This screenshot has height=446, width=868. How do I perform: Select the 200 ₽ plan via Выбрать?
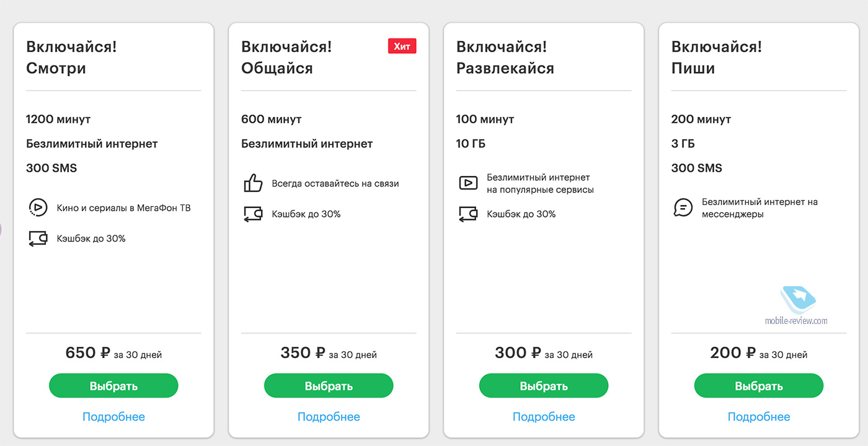[758, 386]
